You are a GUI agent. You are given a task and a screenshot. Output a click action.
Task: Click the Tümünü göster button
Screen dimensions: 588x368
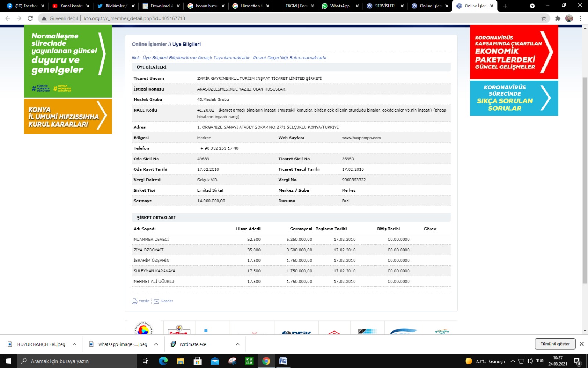[x=555, y=344]
